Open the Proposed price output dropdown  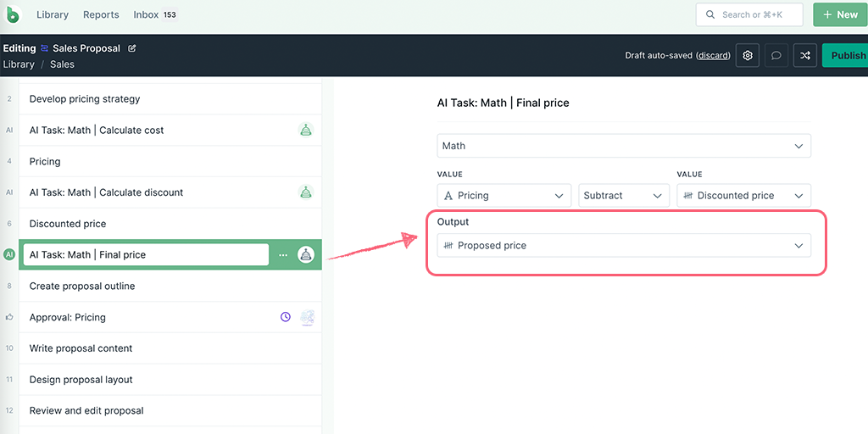(624, 246)
